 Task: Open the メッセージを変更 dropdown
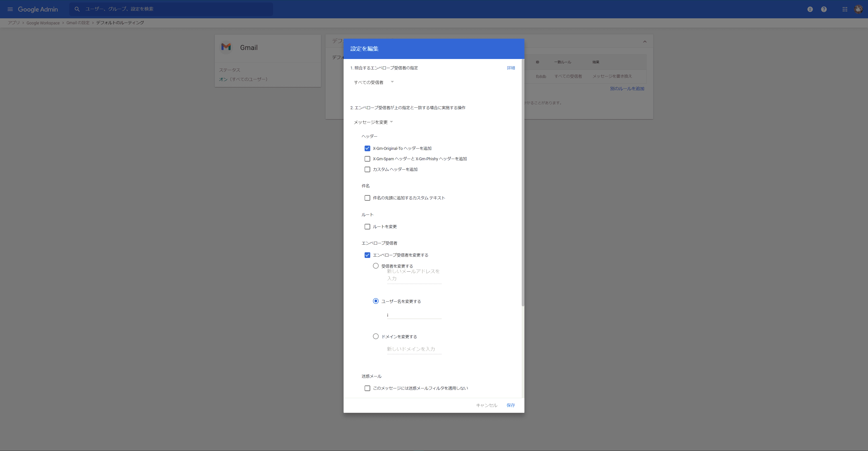373,122
